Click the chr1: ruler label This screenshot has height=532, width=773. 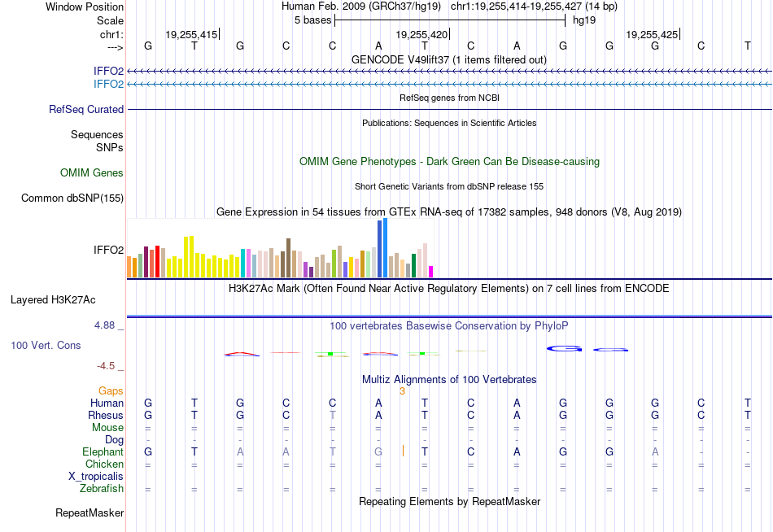[112, 34]
